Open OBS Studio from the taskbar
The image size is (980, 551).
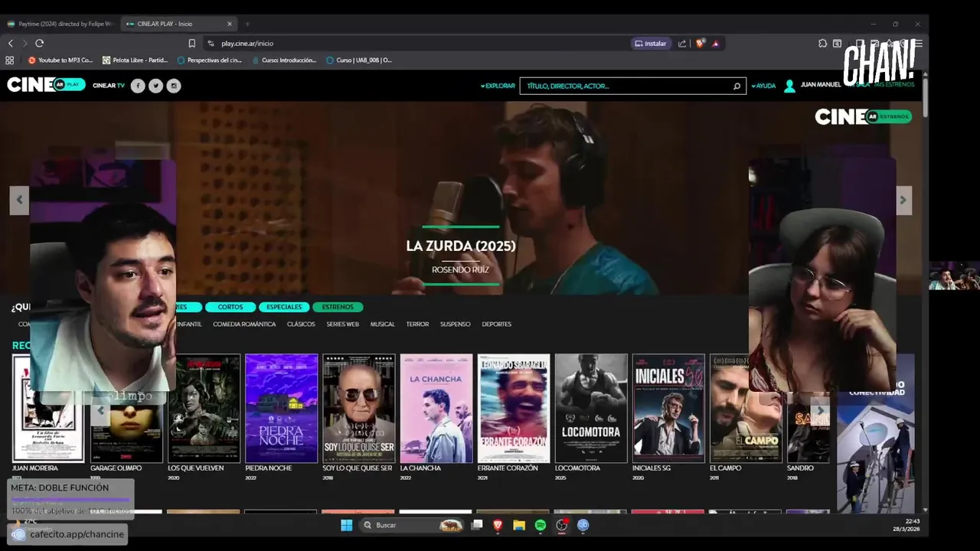tap(562, 525)
